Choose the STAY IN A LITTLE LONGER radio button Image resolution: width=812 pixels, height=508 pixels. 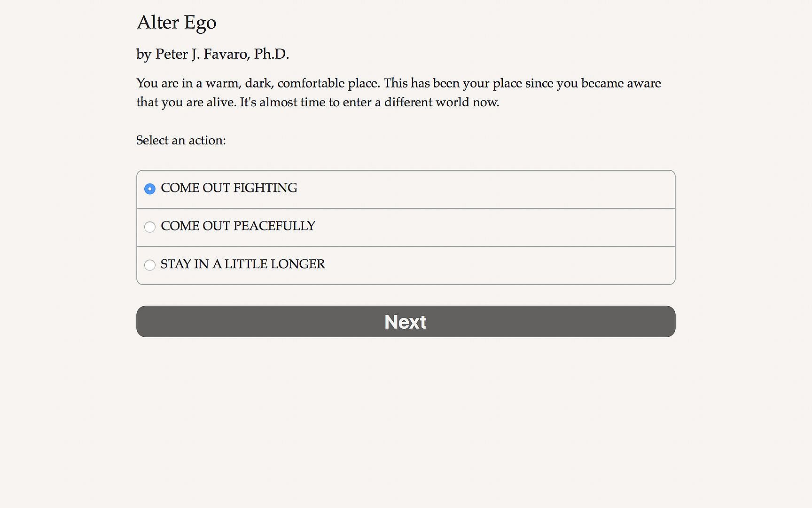point(150,265)
